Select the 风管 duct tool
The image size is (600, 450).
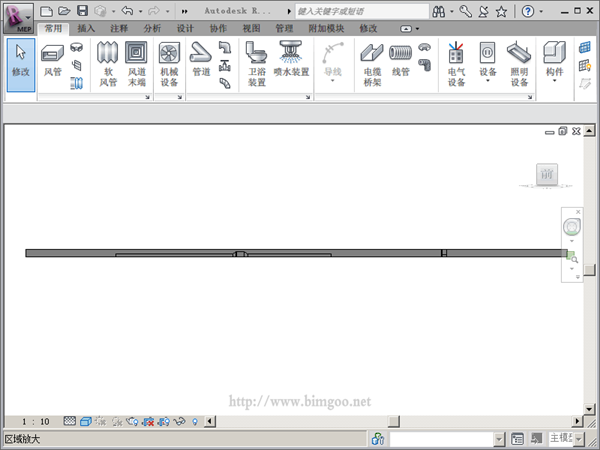click(x=52, y=60)
